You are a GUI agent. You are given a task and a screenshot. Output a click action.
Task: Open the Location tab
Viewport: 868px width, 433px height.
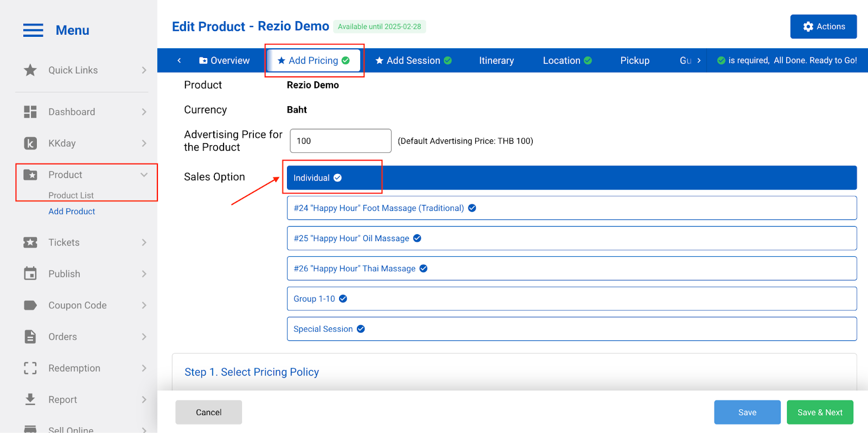click(567, 61)
